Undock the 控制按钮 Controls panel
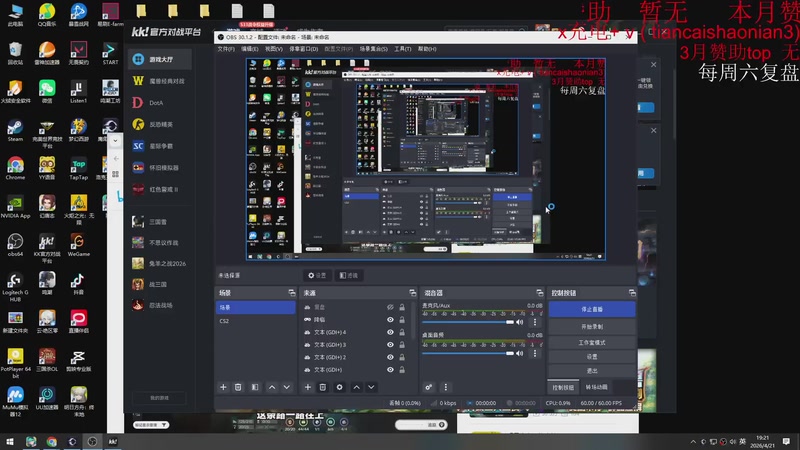This screenshot has width=800, height=450. [632, 293]
